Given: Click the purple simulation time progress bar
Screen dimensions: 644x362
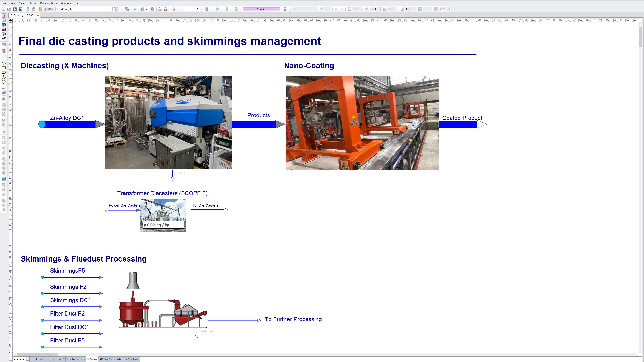Looking at the screenshot, I should pos(261,9).
